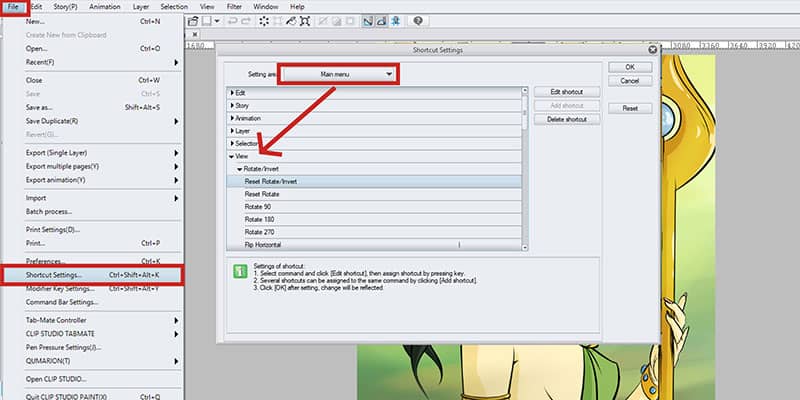This screenshot has width=800, height=400.
Task: Choose Pen Pressure Settings(J)... from the File menu
Action: (x=93, y=347)
